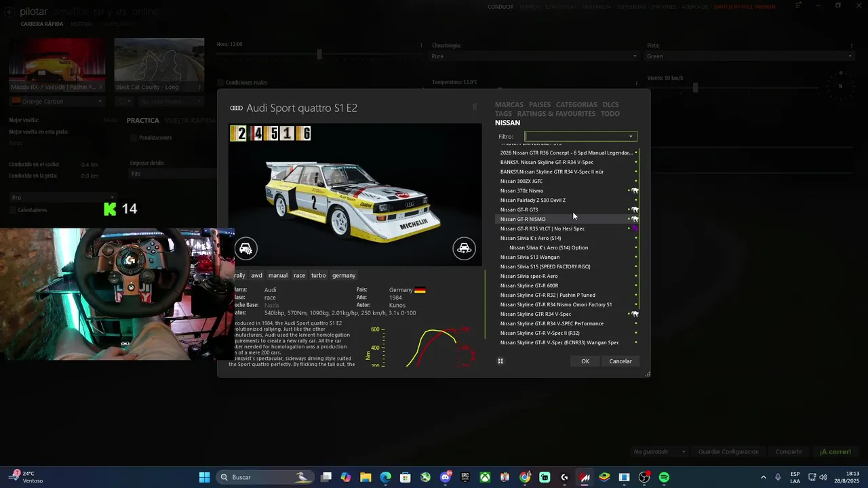Select Black Cat County track thumbnail

point(159,64)
